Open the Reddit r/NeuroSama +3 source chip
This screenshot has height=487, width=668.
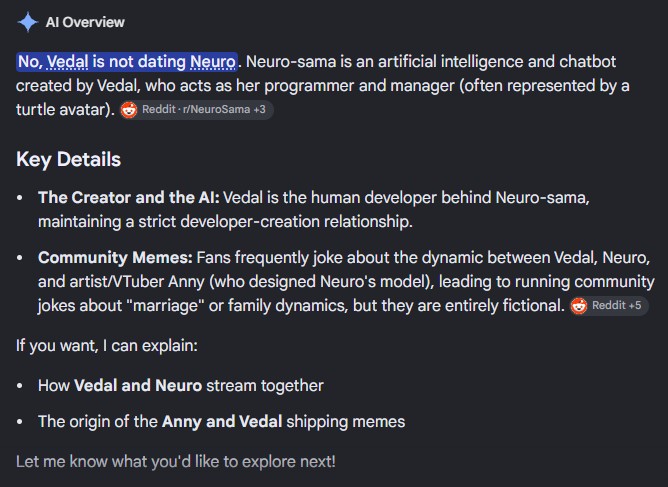[x=196, y=110]
